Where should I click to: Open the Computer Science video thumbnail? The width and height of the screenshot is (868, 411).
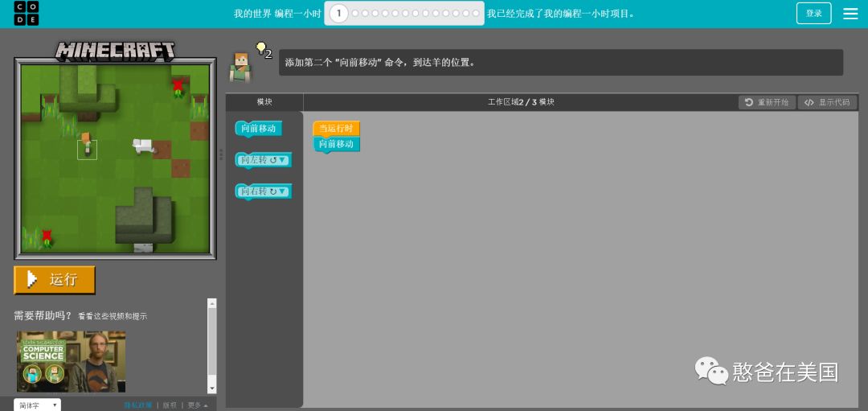[71, 362]
